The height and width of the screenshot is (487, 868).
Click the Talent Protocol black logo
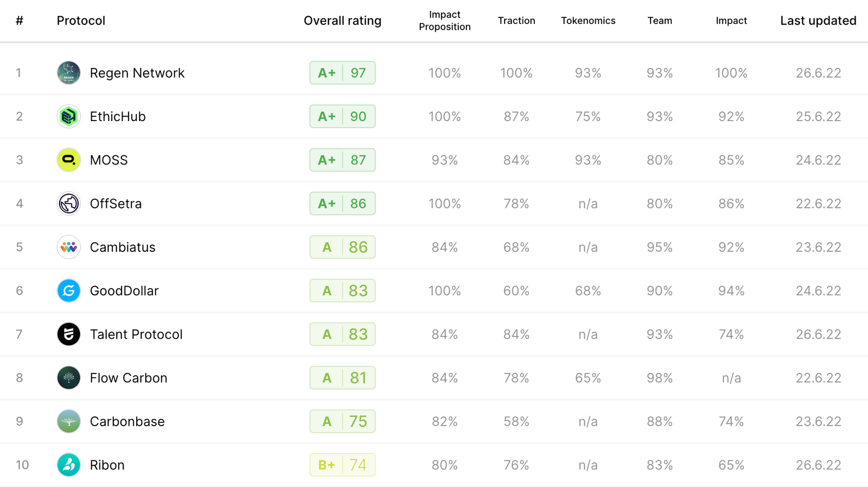click(69, 334)
